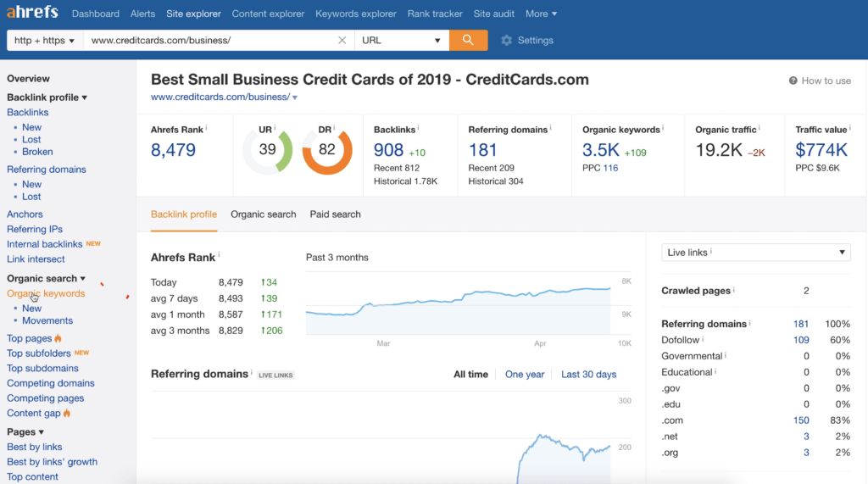Open Site explorer in the top navigation
The image size is (868, 484).
pyautogui.click(x=194, y=14)
